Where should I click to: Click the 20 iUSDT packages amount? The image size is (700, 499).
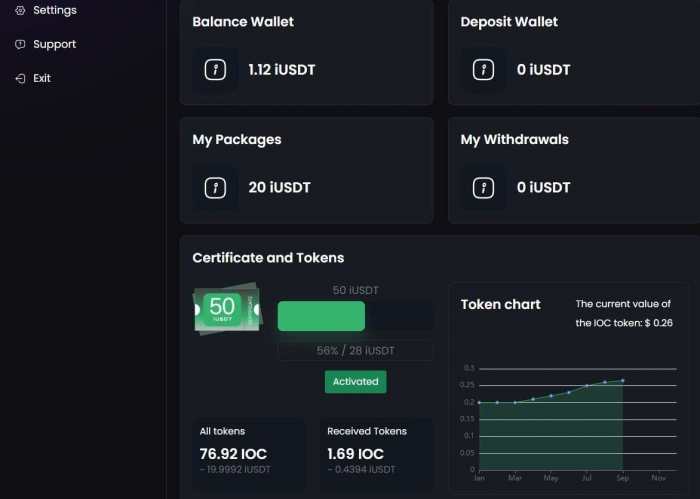tap(279, 187)
